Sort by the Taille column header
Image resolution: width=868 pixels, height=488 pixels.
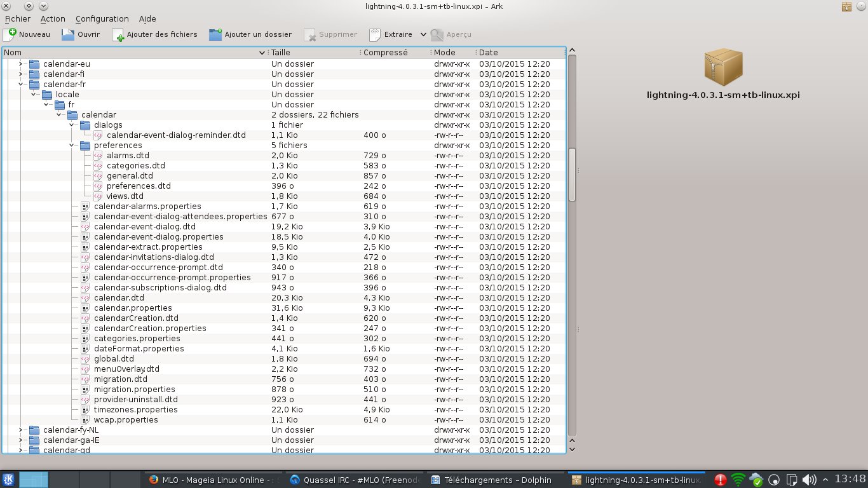pyautogui.click(x=315, y=52)
